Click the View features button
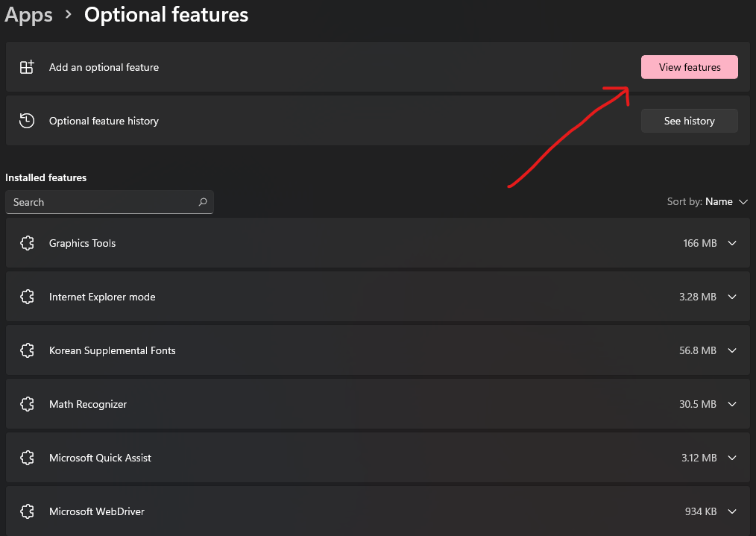Image resolution: width=756 pixels, height=536 pixels. click(689, 67)
